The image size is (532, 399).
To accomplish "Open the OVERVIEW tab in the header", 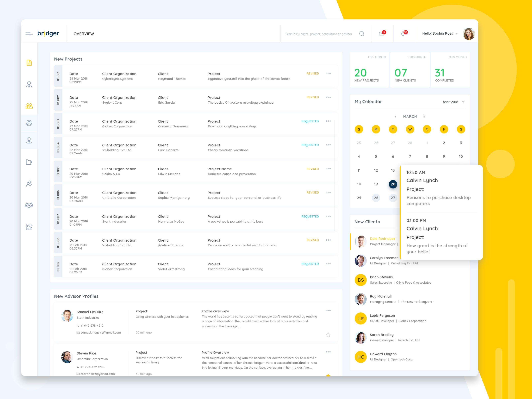I will tap(84, 34).
